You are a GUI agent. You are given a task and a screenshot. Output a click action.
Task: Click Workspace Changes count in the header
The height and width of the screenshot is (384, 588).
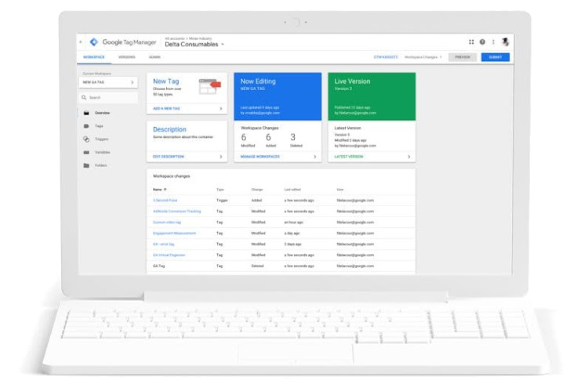(x=423, y=57)
